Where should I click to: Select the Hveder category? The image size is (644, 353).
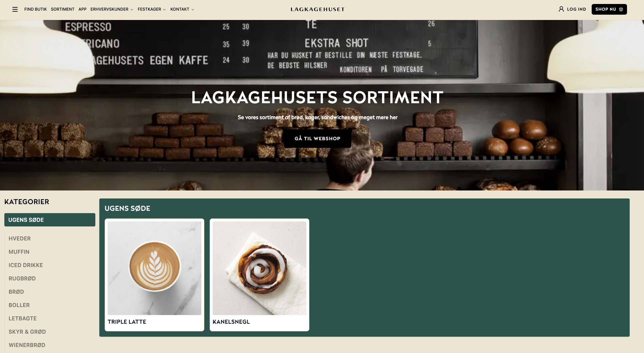[x=20, y=238]
